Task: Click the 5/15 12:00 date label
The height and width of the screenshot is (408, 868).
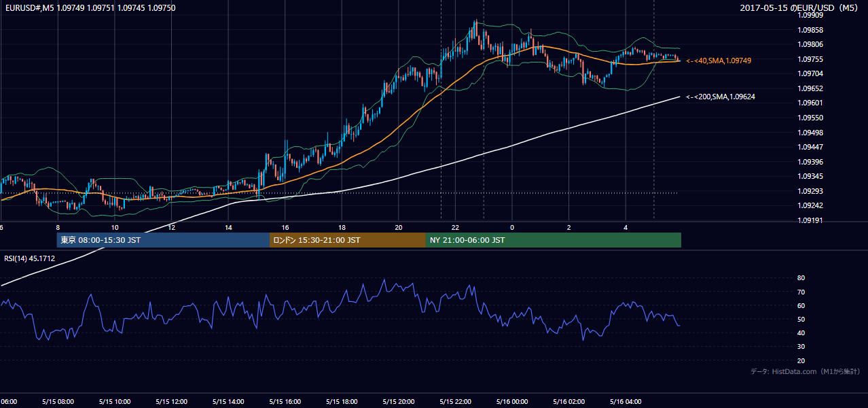Action: point(171,402)
